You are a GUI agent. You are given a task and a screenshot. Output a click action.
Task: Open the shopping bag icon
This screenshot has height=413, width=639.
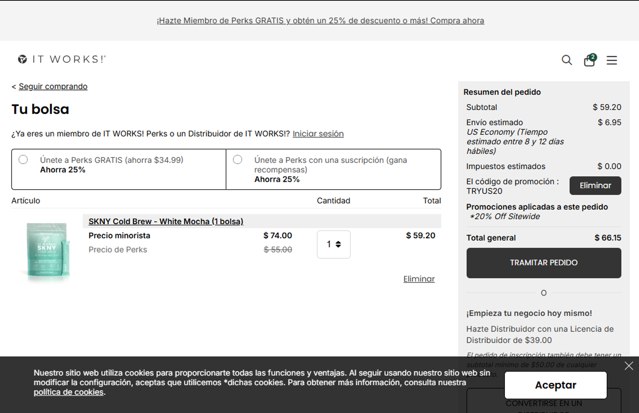tap(590, 60)
